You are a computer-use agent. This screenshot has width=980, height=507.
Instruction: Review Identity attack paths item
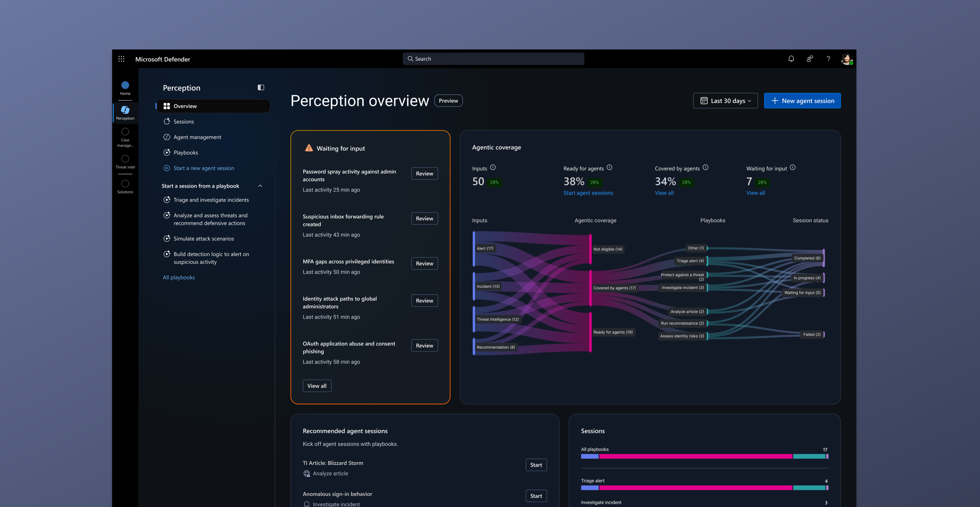(x=424, y=301)
